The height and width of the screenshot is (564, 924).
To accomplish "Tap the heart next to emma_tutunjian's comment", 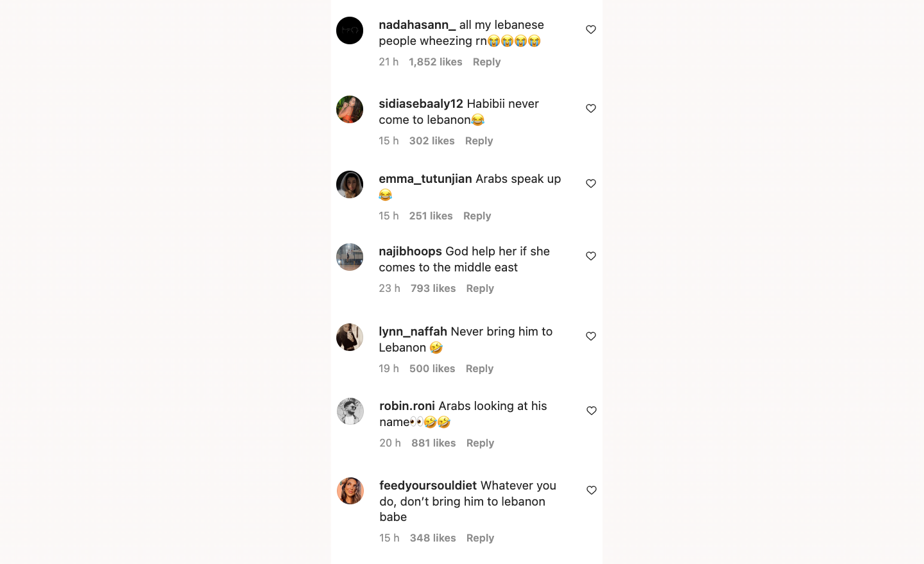I will coord(590,183).
